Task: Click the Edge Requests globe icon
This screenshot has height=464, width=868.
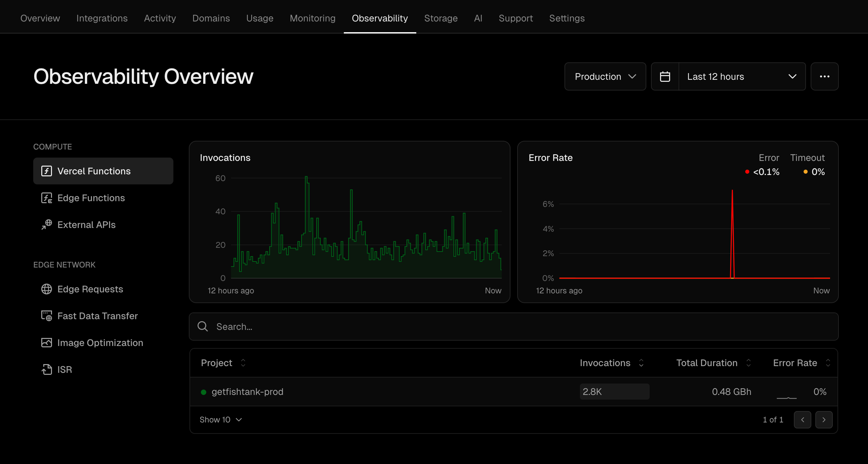Action: [x=47, y=289]
